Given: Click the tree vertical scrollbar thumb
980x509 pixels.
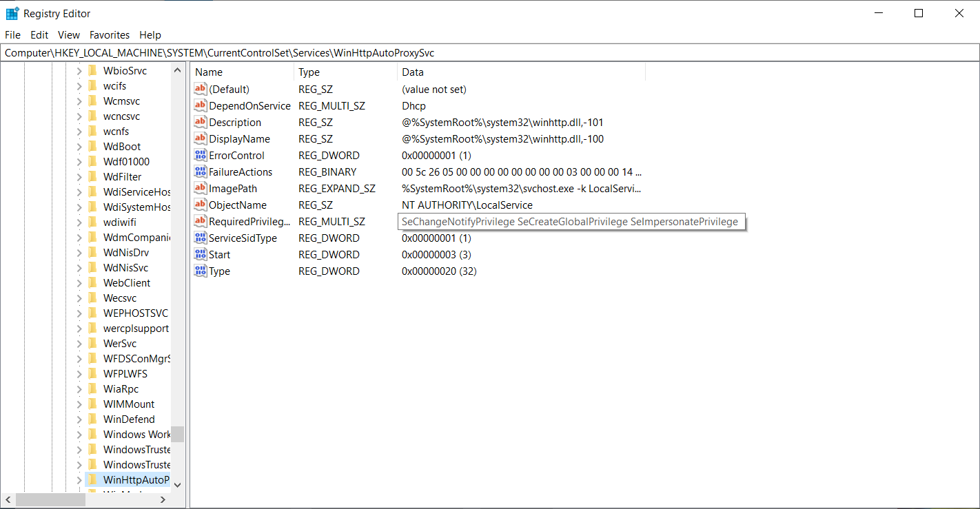Looking at the screenshot, I should [177, 434].
